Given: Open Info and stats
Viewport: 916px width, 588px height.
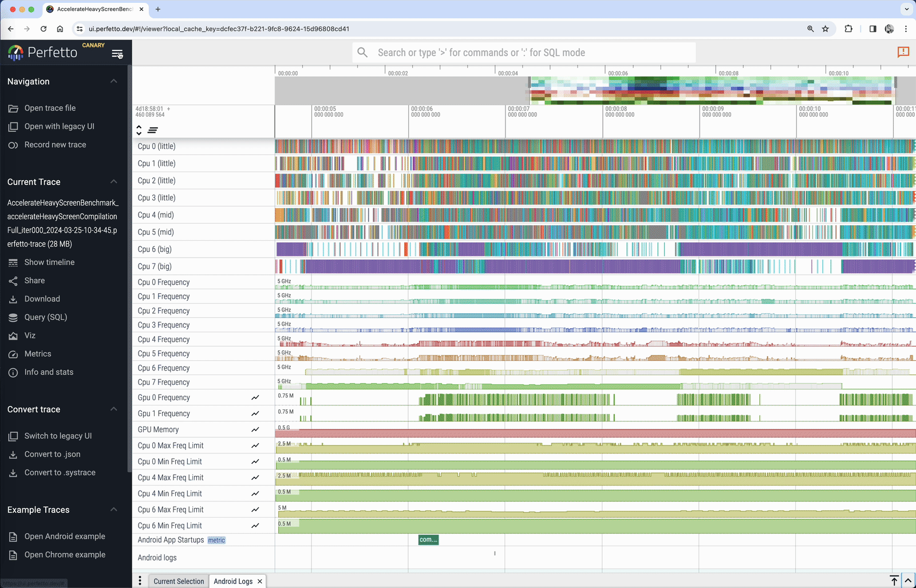Looking at the screenshot, I should tap(13, 372).
